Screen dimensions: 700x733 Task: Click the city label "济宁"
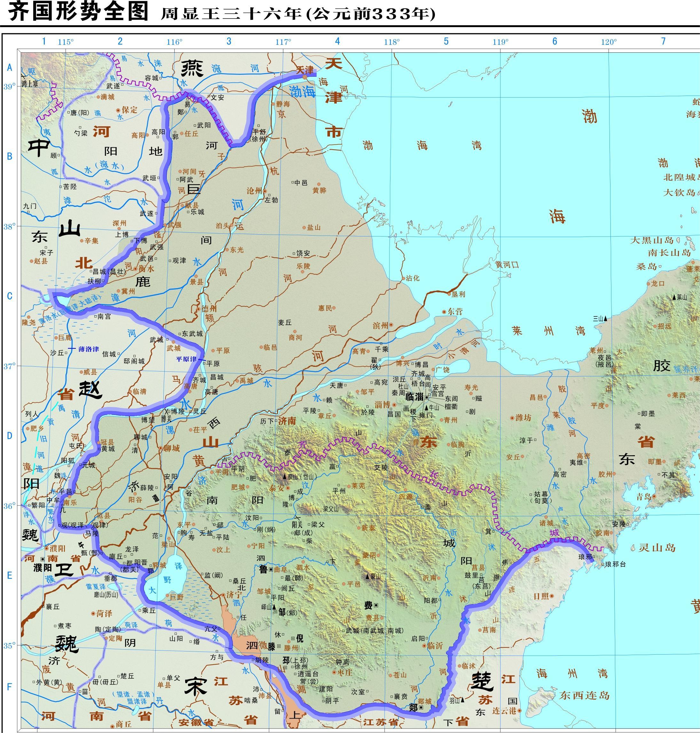click(x=234, y=595)
